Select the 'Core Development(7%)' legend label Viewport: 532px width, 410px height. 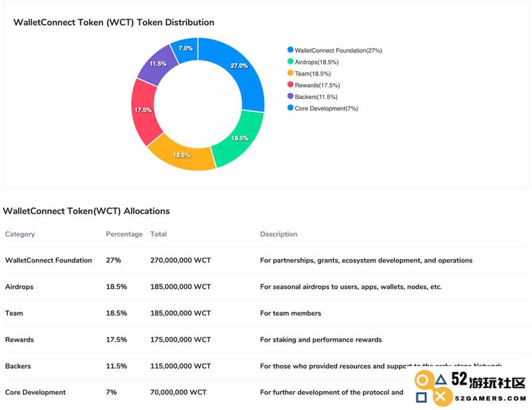327,108
